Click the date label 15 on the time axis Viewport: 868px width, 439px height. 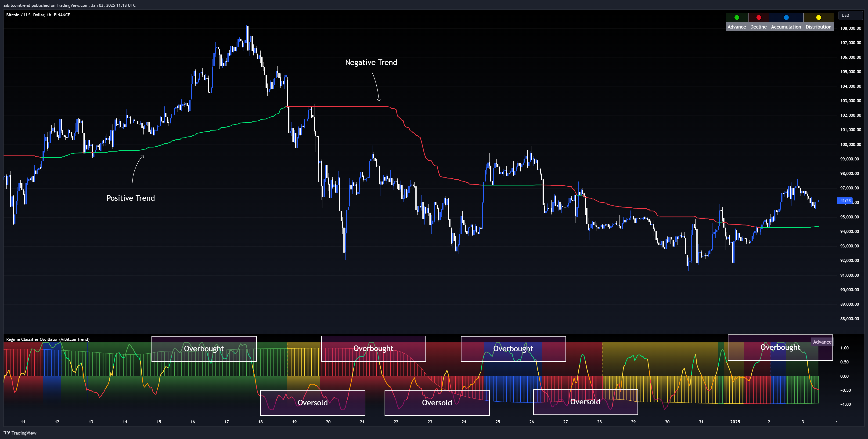(159, 422)
